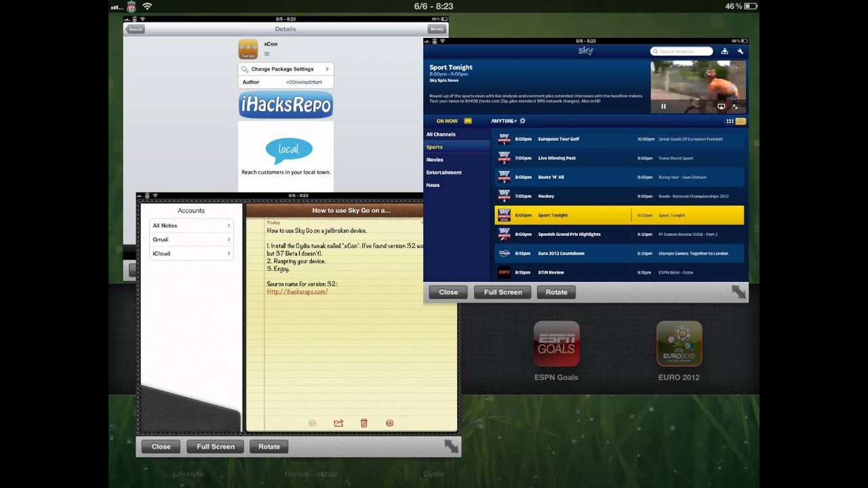Go to next note with arrow icon

click(x=389, y=423)
